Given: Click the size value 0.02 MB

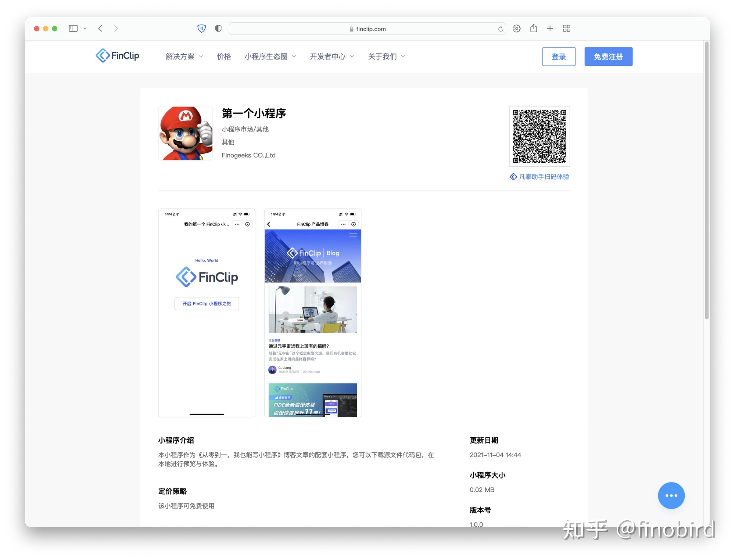Looking at the screenshot, I should click(x=482, y=490).
